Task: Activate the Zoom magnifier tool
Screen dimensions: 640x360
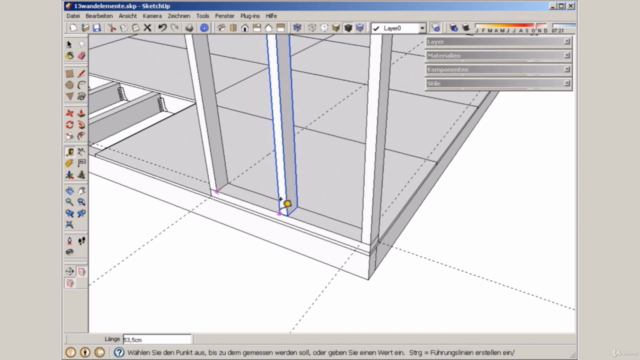Action: (x=69, y=202)
